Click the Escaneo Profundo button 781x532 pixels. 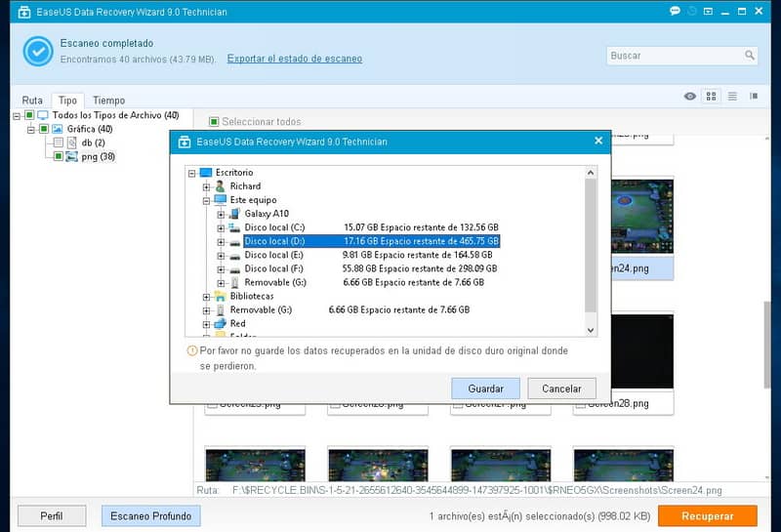pyautogui.click(x=151, y=515)
